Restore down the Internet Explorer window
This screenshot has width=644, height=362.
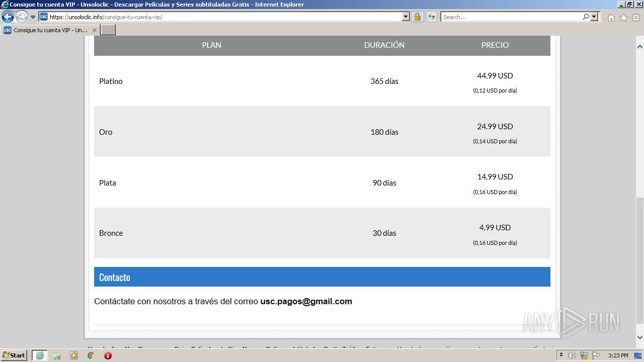pyautogui.click(x=629, y=4)
